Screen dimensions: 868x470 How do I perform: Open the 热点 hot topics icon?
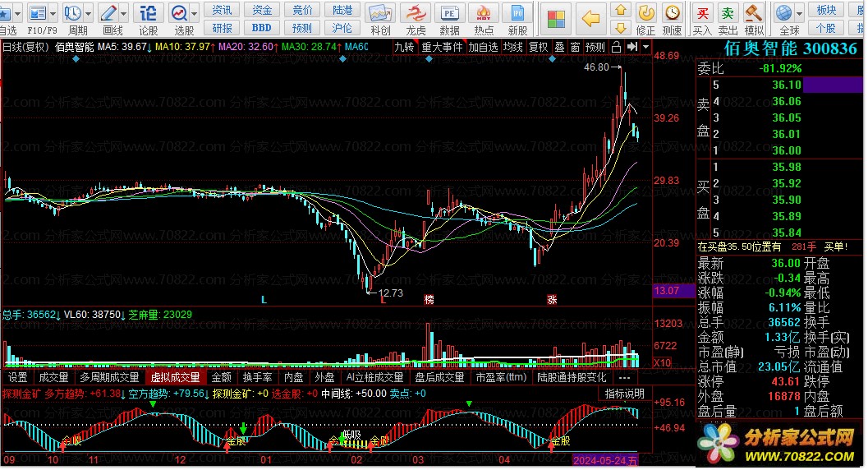tap(484, 13)
